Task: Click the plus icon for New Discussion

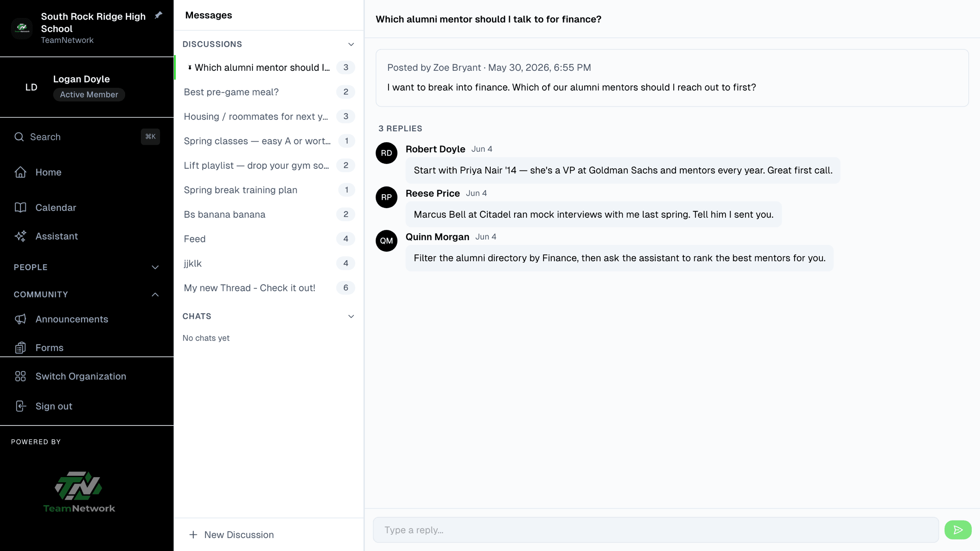Action: click(193, 534)
